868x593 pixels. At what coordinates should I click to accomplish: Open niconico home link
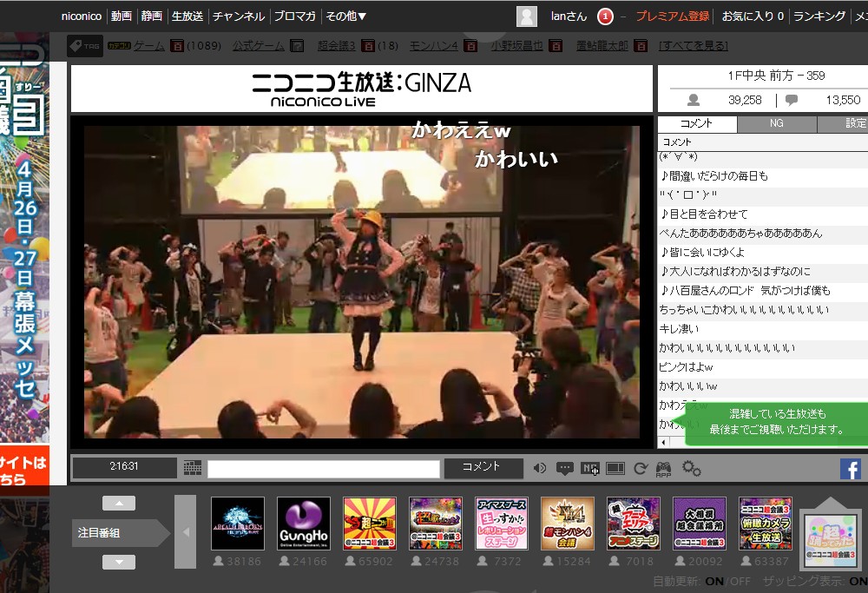pos(82,16)
